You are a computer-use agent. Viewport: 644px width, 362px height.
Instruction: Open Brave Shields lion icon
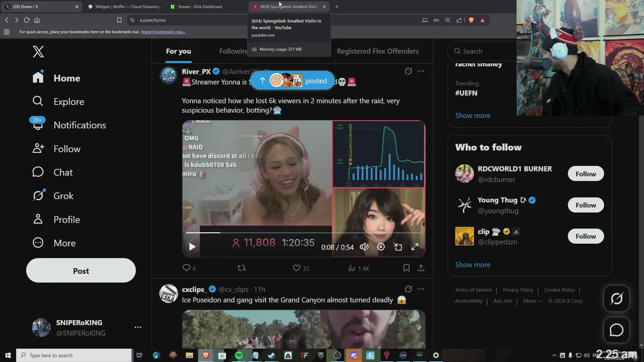click(471, 20)
